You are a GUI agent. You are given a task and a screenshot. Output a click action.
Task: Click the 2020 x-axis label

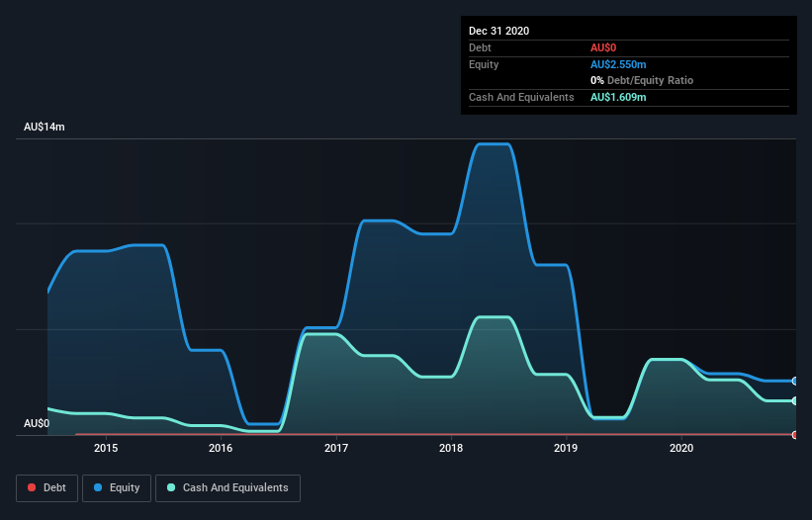pos(681,448)
